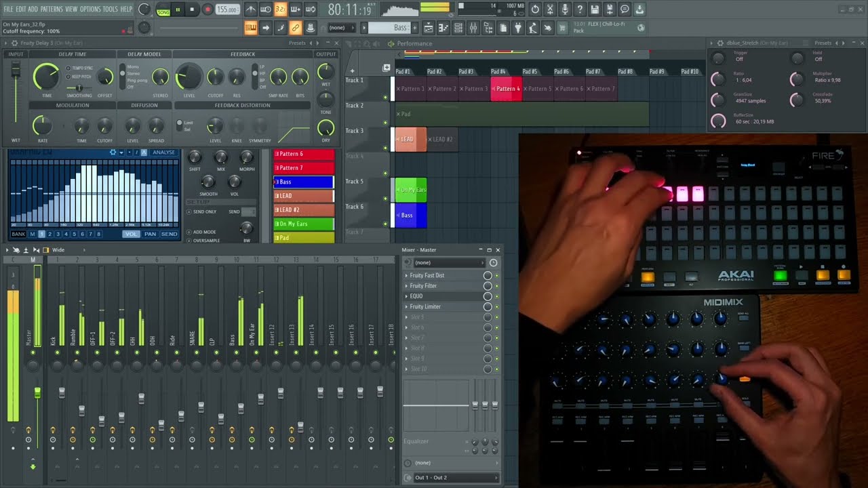Open the TOOLS menu

[110, 9]
